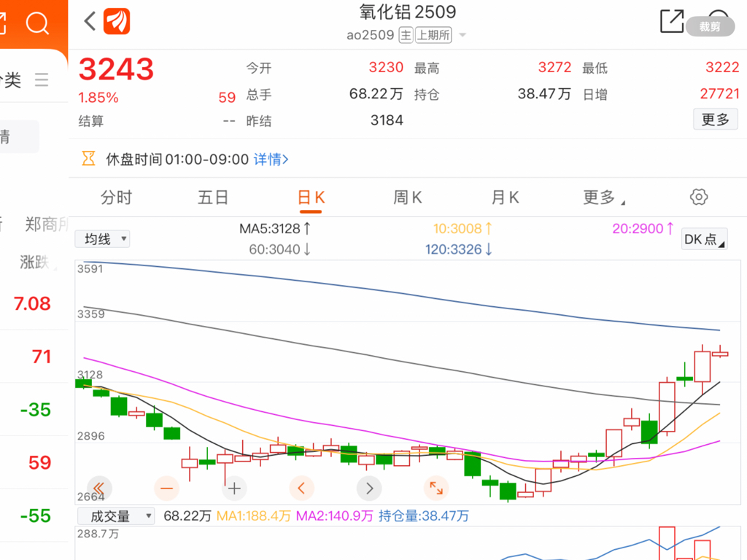Move chart right with arrow icon
Screen dimensions: 747x560
[x=369, y=488]
